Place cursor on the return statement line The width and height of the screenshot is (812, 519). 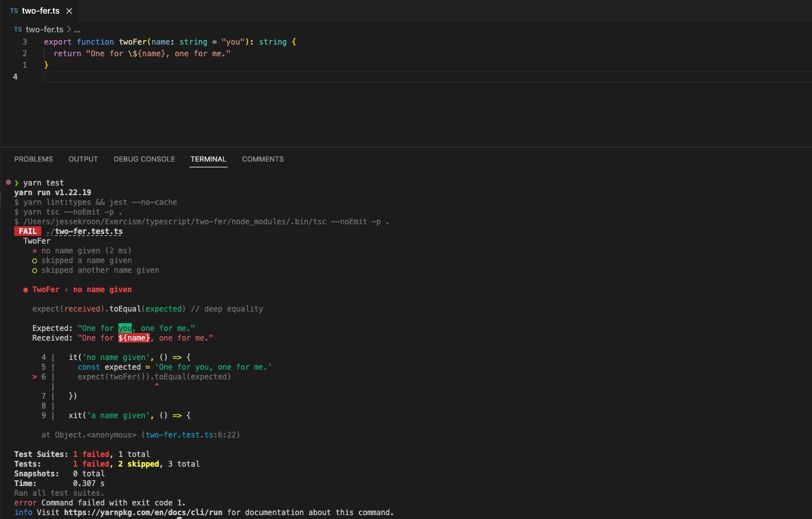(142, 54)
